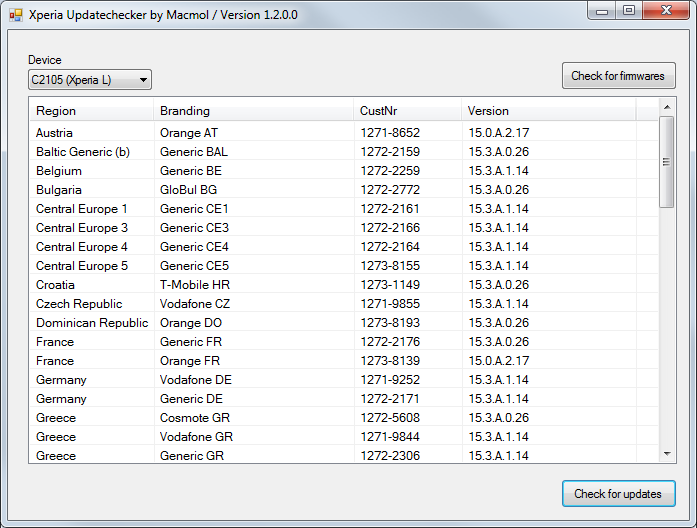Select the Croatia region row
This screenshot has width=697, height=528.
point(344,285)
